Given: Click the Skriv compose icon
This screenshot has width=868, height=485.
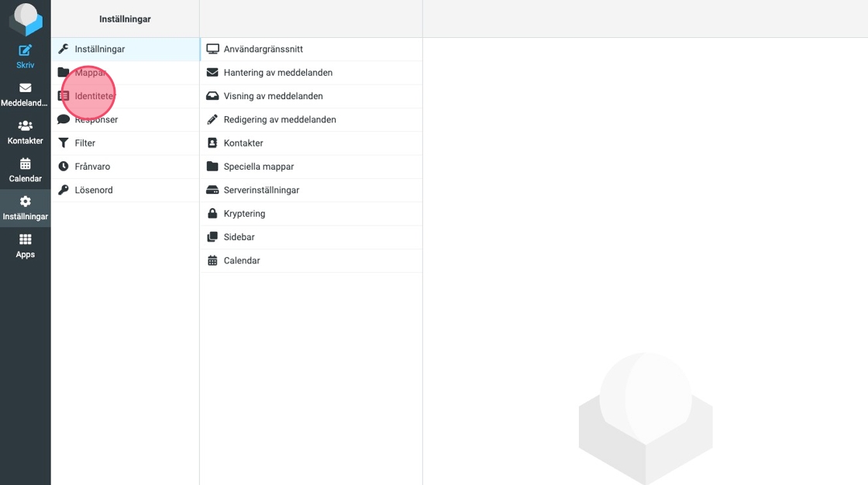Looking at the screenshot, I should tap(25, 51).
